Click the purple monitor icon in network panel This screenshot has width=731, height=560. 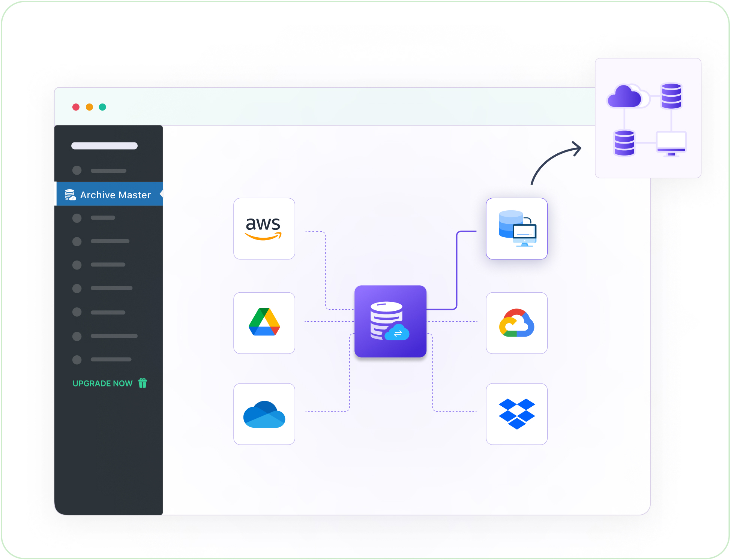tap(671, 144)
